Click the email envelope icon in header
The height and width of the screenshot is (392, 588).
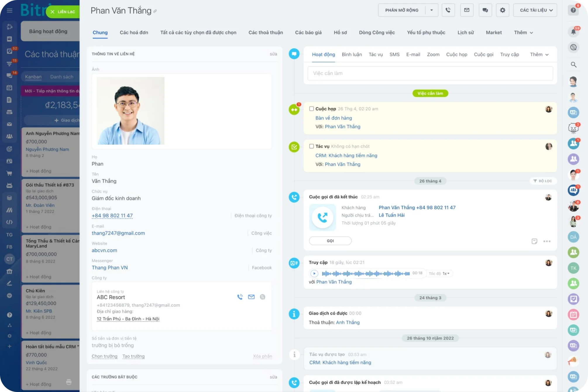(467, 10)
